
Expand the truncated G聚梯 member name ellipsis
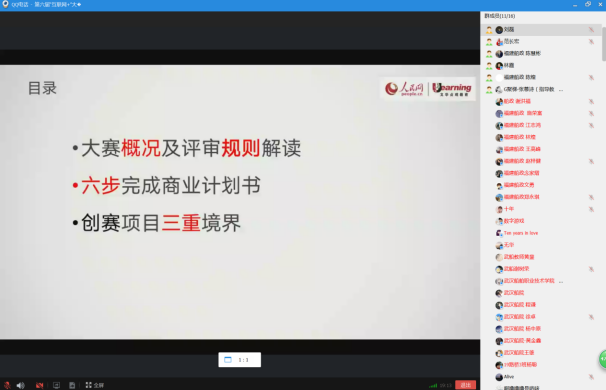tap(561, 90)
